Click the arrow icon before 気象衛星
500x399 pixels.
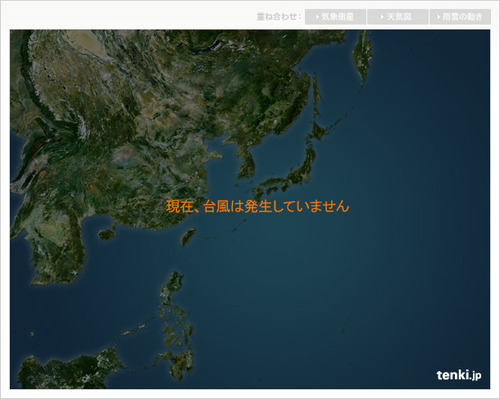pyautogui.click(x=317, y=17)
